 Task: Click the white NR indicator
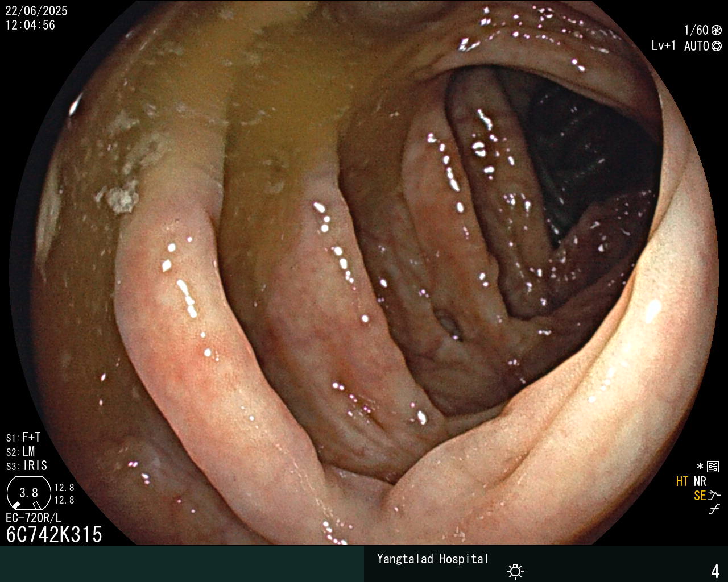pos(700,481)
